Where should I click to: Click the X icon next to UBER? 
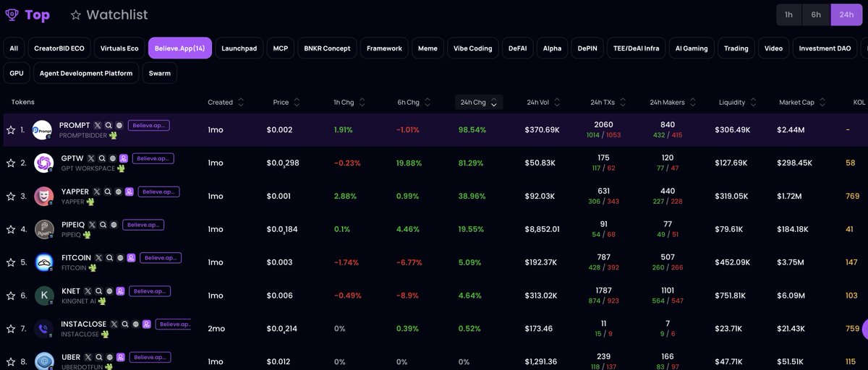[88, 357]
